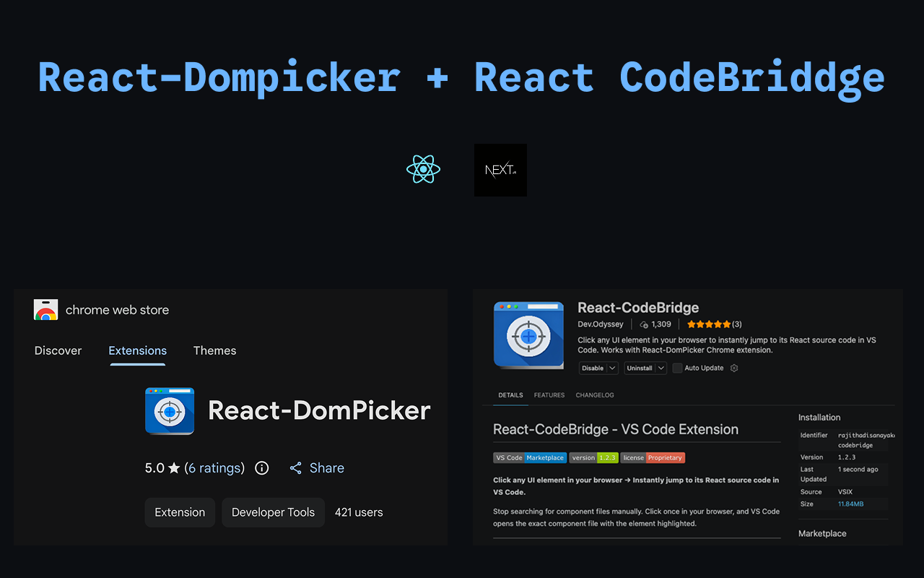Image resolution: width=924 pixels, height=578 pixels.
Task: Click the version 1.2.3 badge
Action: coord(593,458)
